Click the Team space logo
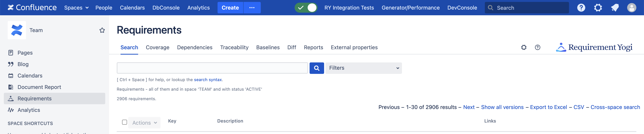This screenshot has width=644, height=134. 17,30
